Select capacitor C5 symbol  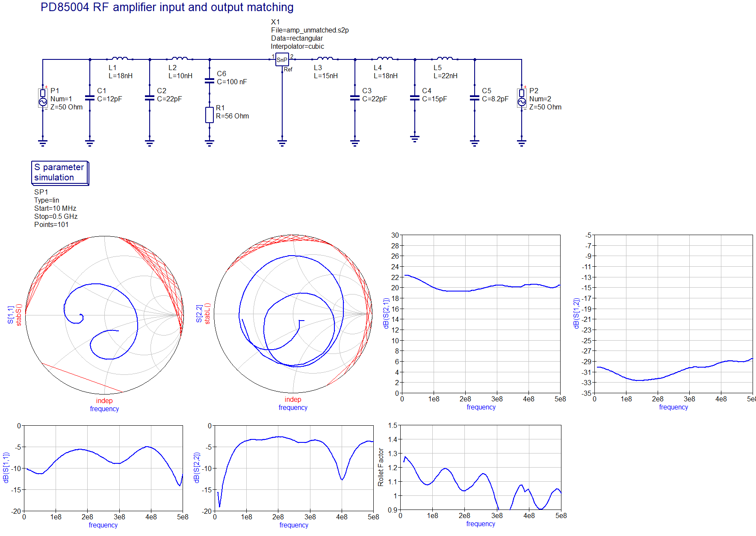[475, 98]
